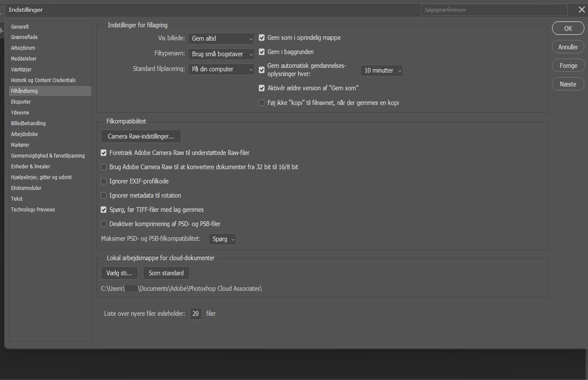
Task: Click the cloud documents folder path text
Action: tap(182, 289)
